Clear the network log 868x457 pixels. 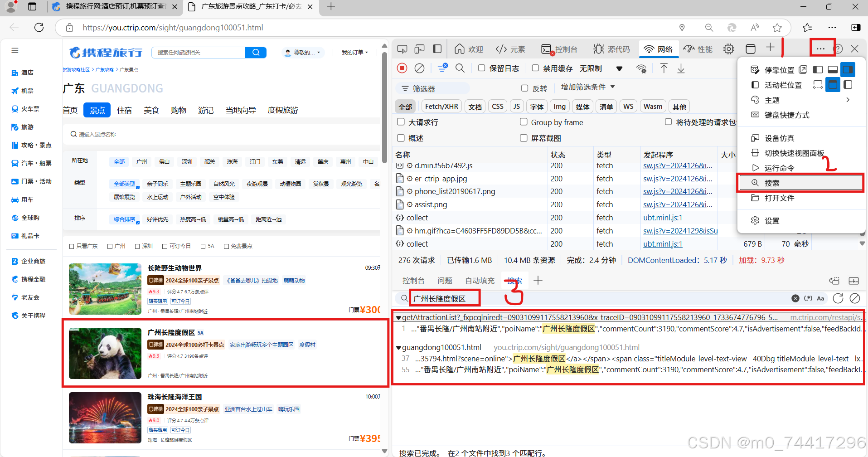[420, 68]
